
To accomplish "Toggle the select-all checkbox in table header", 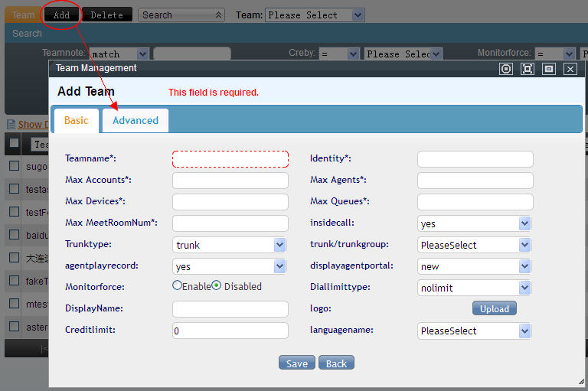I will pyautogui.click(x=14, y=143).
